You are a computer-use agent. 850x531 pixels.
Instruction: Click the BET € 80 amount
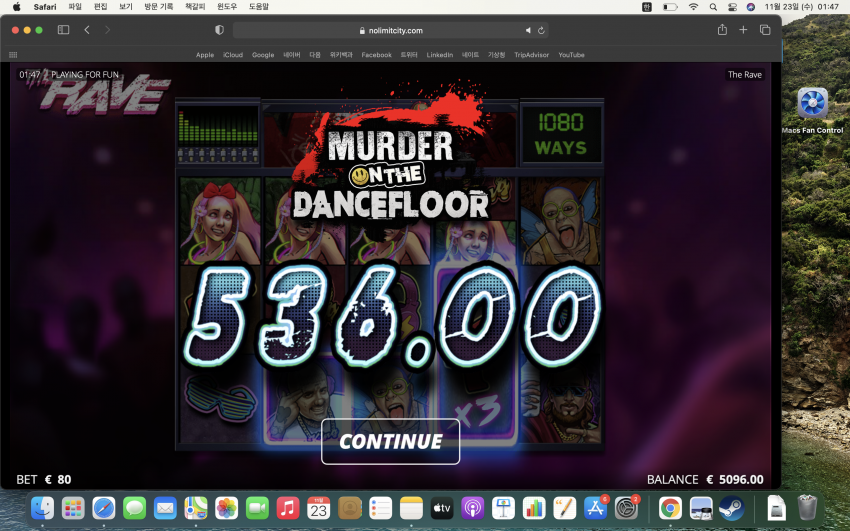[x=44, y=480]
